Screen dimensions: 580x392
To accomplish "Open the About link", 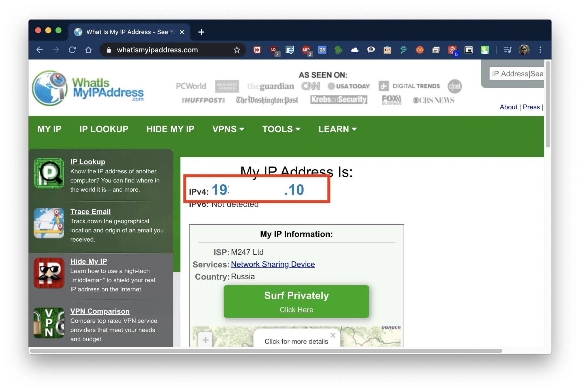I will 508,107.
